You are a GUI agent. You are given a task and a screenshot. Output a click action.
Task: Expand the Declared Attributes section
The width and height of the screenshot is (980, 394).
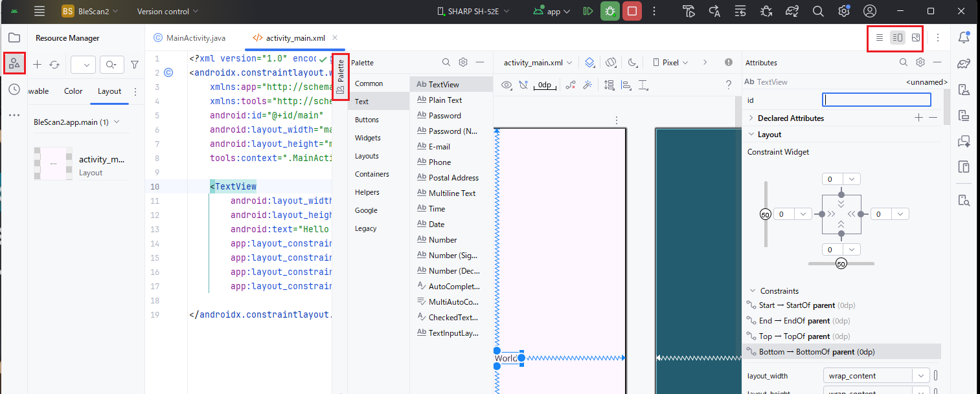pyautogui.click(x=751, y=118)
